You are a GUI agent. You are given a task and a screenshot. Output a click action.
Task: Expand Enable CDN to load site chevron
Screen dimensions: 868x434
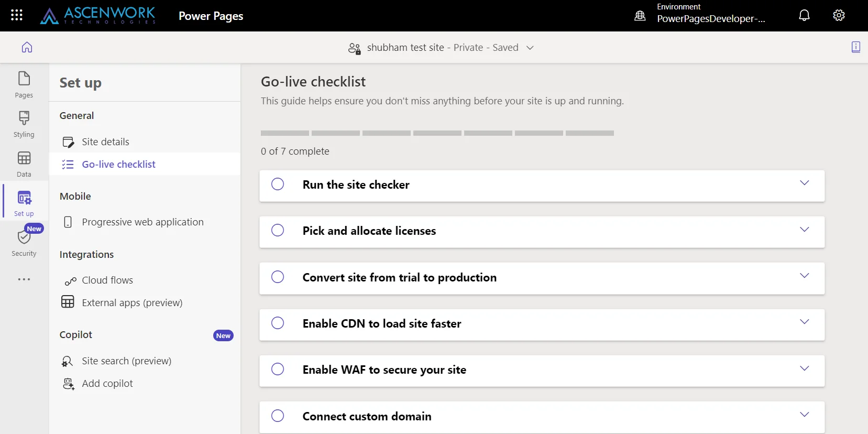point(805,322)
